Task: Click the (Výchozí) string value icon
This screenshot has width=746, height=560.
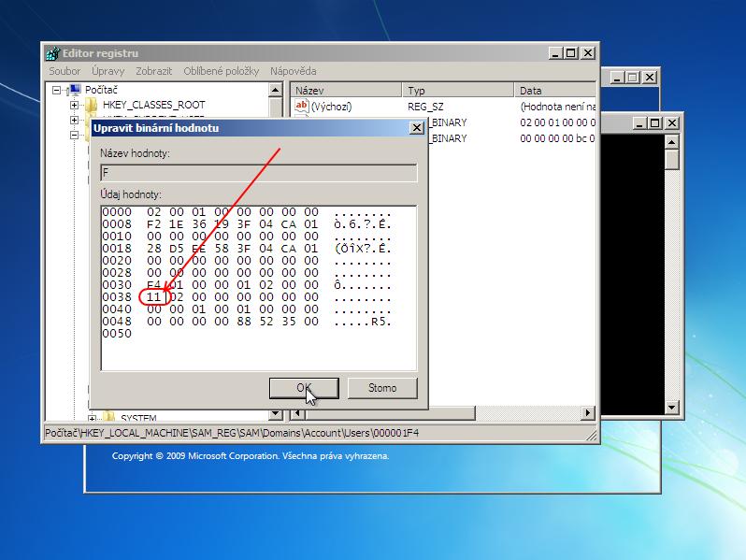Action: (x=301, y=107)
